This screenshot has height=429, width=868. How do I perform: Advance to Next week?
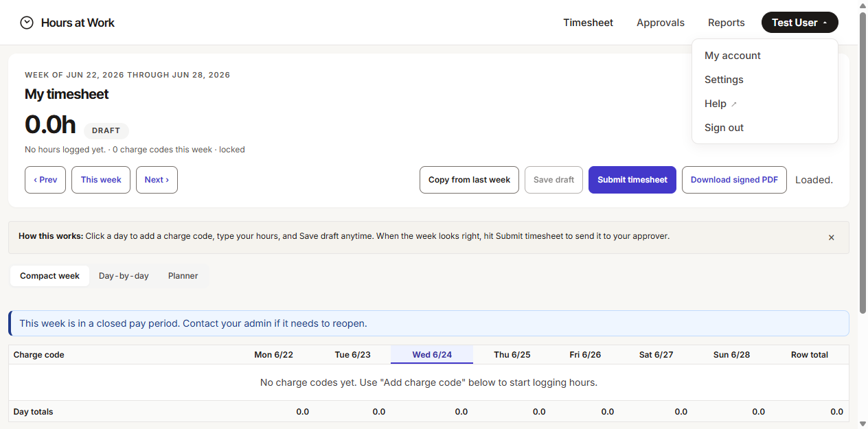point(157,180)
